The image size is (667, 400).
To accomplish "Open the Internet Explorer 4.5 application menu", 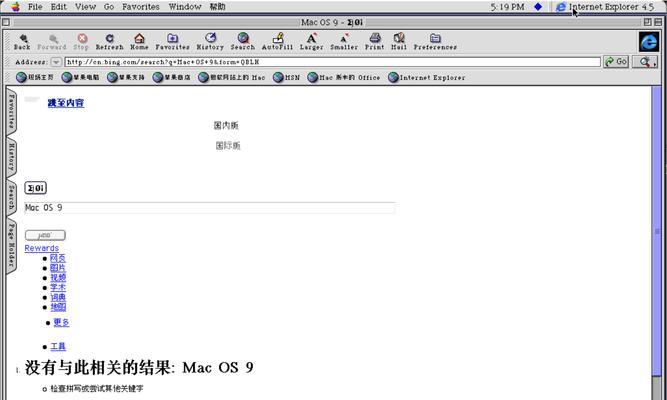I will pyautogui.click(x=604, y=7).
